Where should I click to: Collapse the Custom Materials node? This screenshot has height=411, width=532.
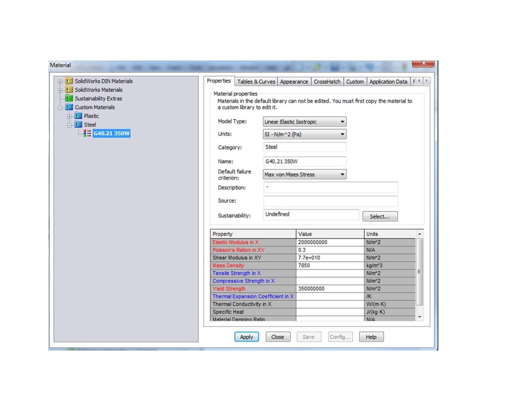point(60,108)
